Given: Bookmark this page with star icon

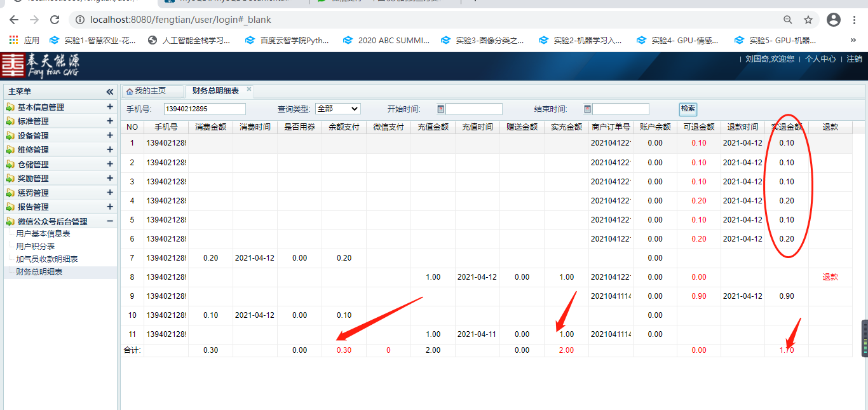Looking at the screenshot, I should click(x=808, y=20).
